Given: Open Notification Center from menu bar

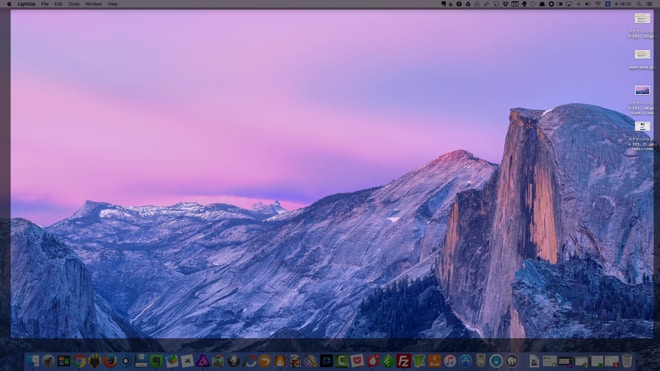Looking at the screenshot, I should [649, 4].
